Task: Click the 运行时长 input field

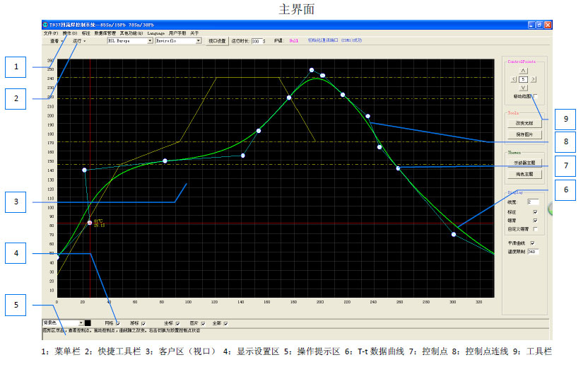Action: 256,41
